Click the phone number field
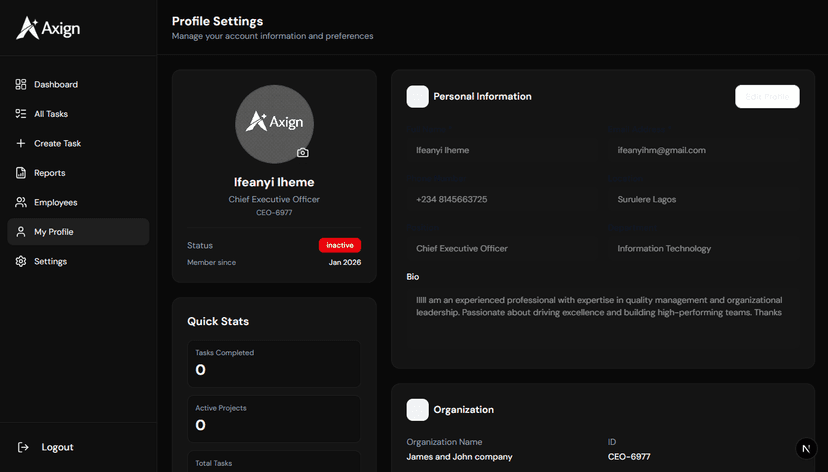This screenshot has width=828, height=472. [452, 199]
